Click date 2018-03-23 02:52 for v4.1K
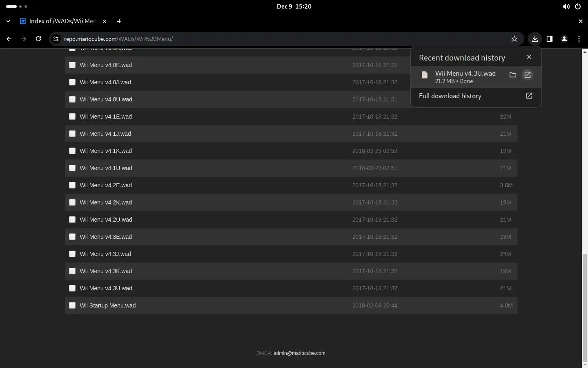588x368 pixels. click(375, 151)
